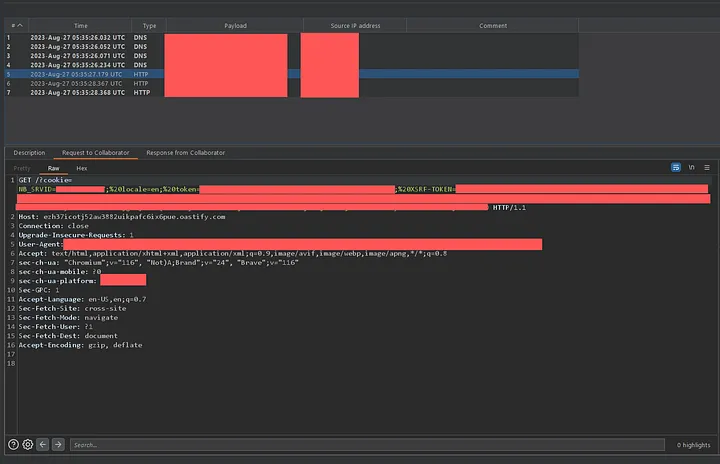Click the '0 highlights' search result counter
Screen dimensions: 720x464
[693, 445]
